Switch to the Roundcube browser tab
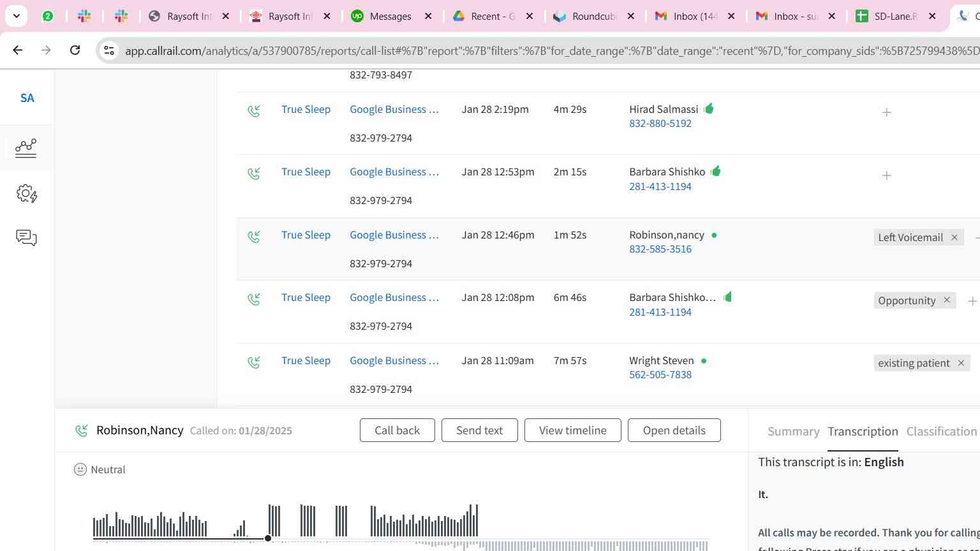This screenshot has height=551, width=980. pyautogui.click(x=593, y=16)
